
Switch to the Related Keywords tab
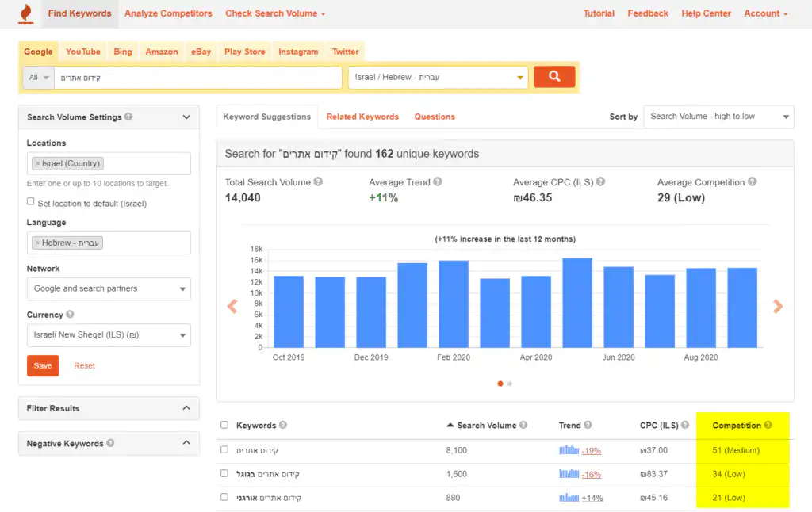[x=362, y=117]
